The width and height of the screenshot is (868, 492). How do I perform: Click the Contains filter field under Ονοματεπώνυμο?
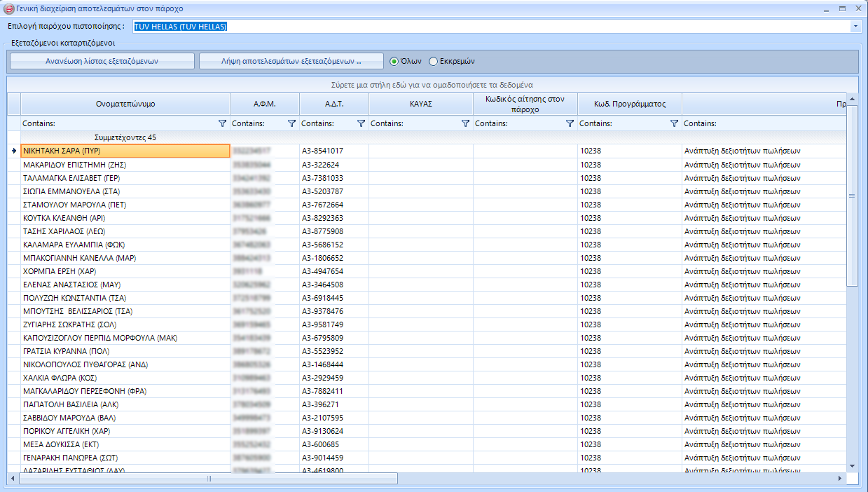(119, 123)
